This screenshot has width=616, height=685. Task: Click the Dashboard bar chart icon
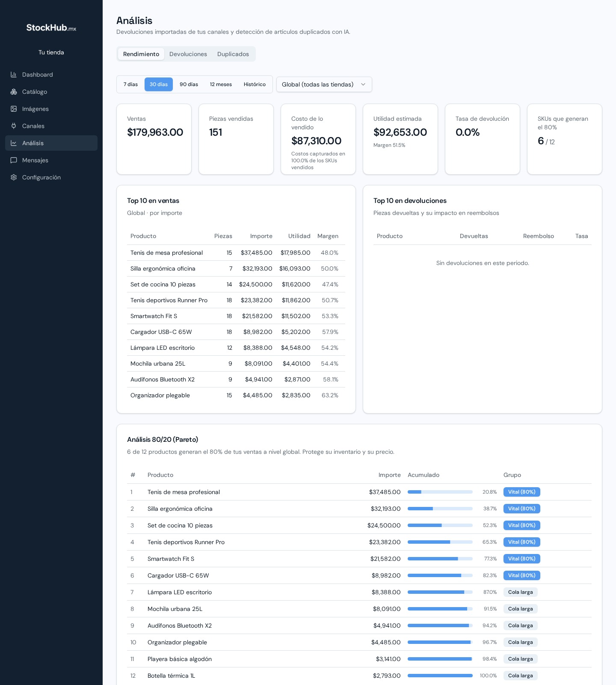click(14, 74)
